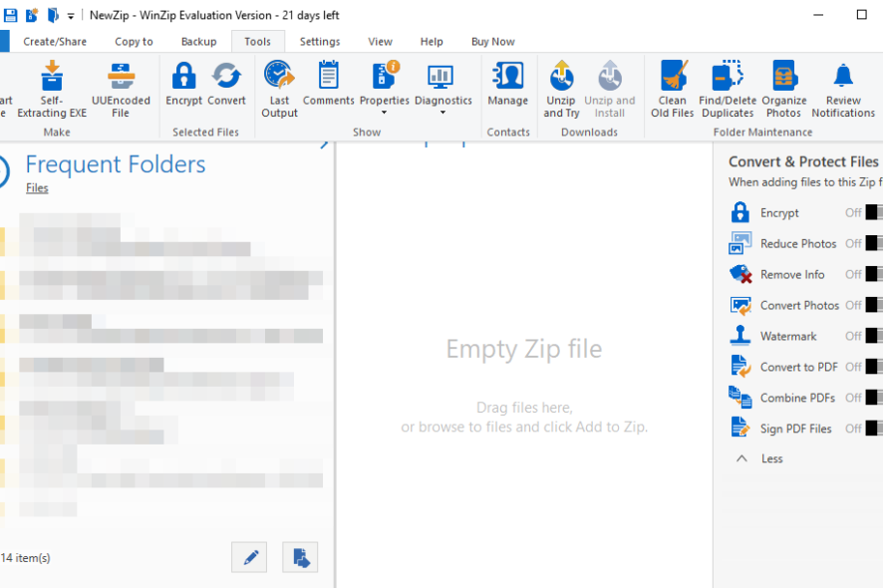Click the Frequent Folders heading
Screen dimensions: 883x588
click(116, 164)
